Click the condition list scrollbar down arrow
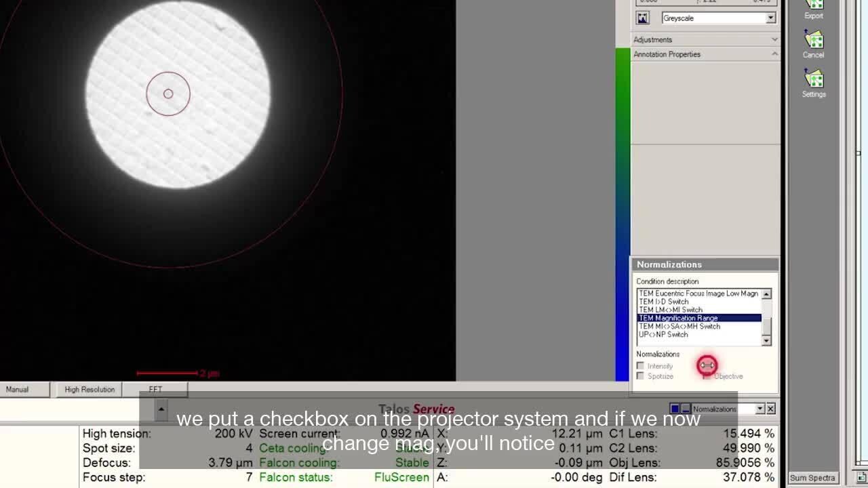 766,341
